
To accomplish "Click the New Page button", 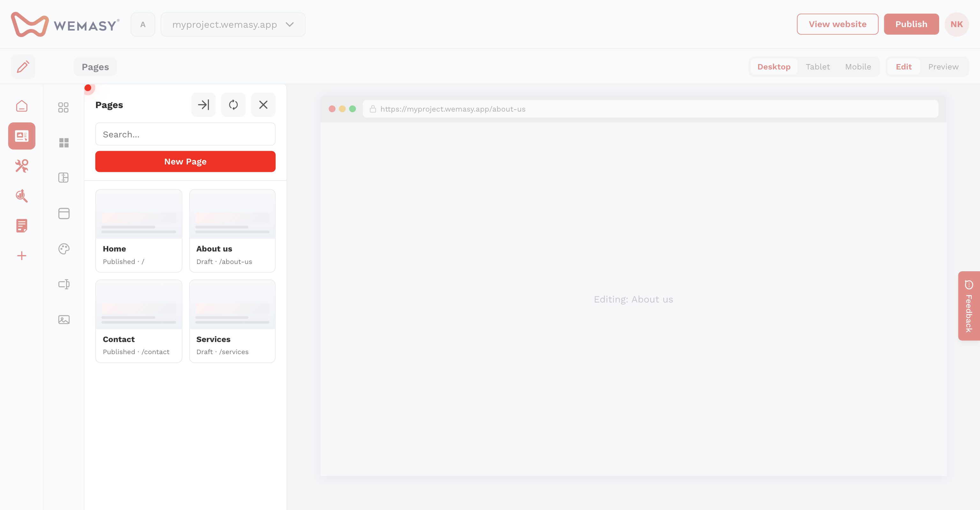I will 185,162.
